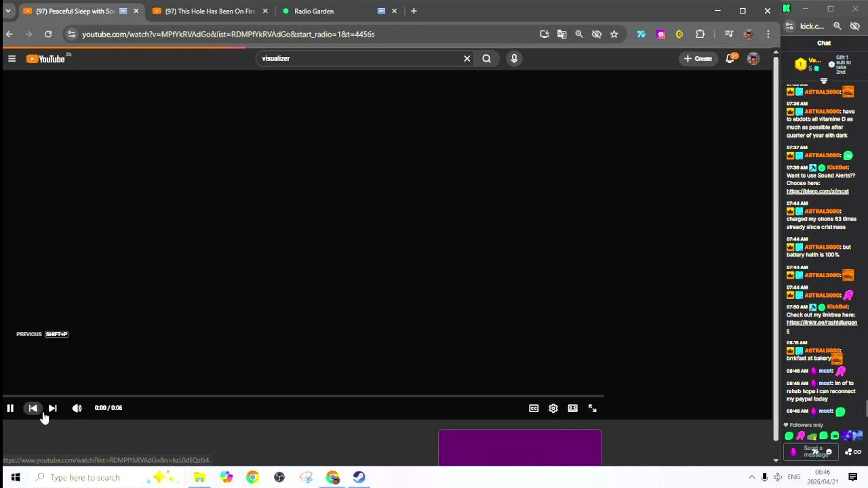Open Chrome three-dot menu
This screenshot has height=488, width=868.
click(768, 34)
